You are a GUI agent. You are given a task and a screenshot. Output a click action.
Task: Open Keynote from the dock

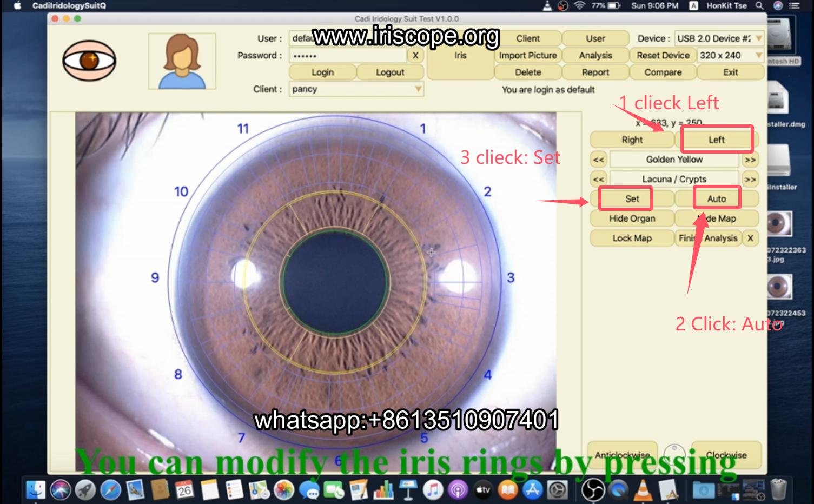coord(408,490)
